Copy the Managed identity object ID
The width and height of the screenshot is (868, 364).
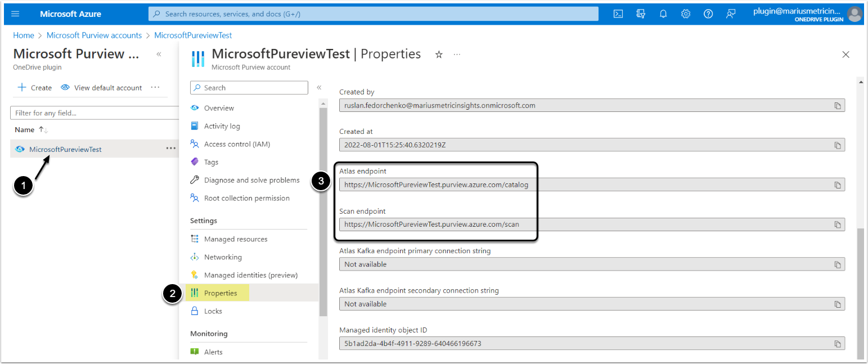coord(837,344)
